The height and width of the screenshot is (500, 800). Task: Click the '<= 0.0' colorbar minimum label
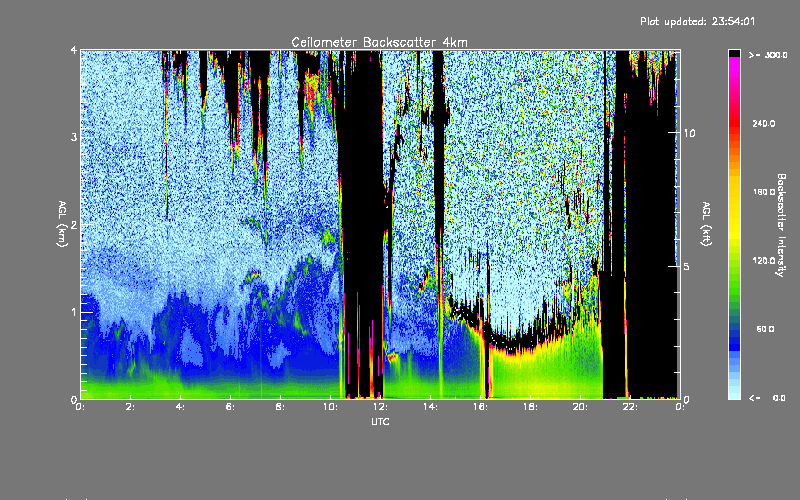click(x=767, y=398)
